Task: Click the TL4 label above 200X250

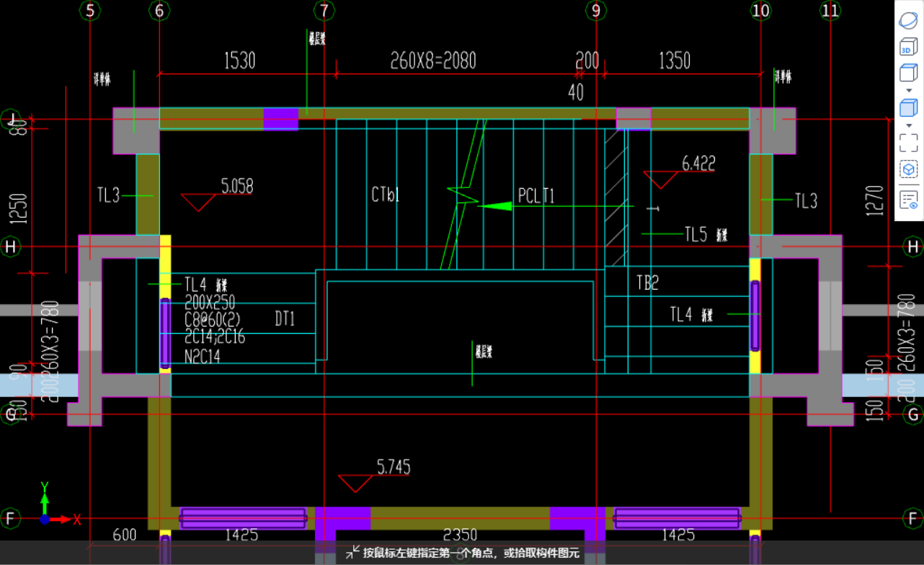Action: 196,284
